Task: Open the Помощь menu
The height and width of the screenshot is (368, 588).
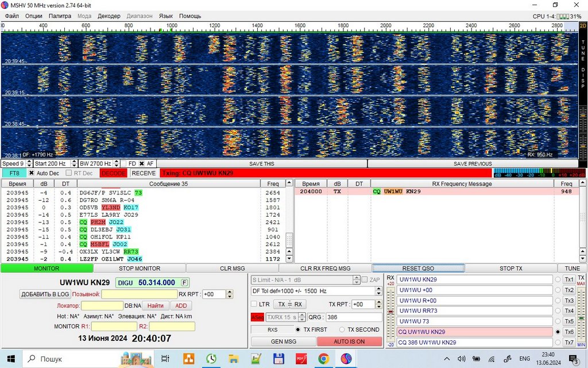Action: click(189, 16)
